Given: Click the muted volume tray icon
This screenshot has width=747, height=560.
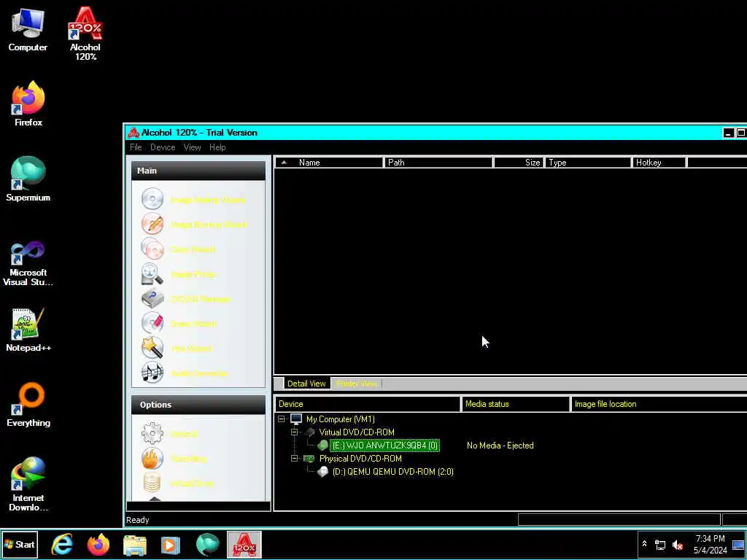Looking at the screenshot, I should (678, 545).
